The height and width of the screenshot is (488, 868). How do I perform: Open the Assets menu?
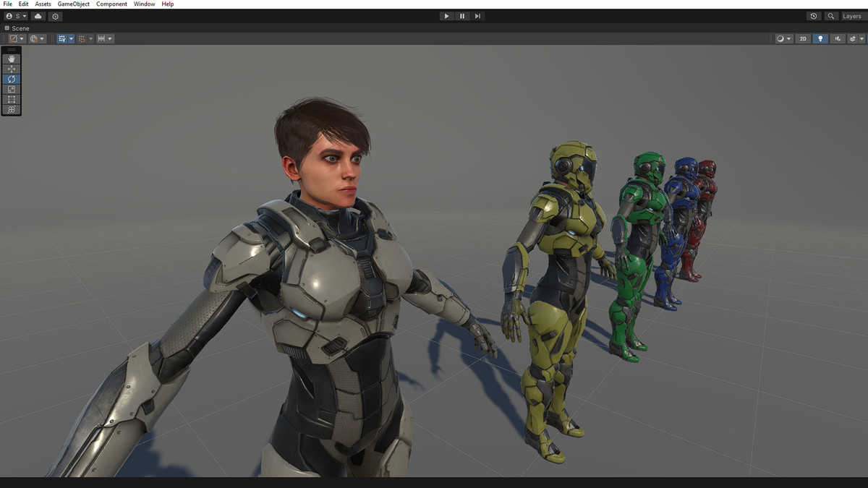pos(43,4)
